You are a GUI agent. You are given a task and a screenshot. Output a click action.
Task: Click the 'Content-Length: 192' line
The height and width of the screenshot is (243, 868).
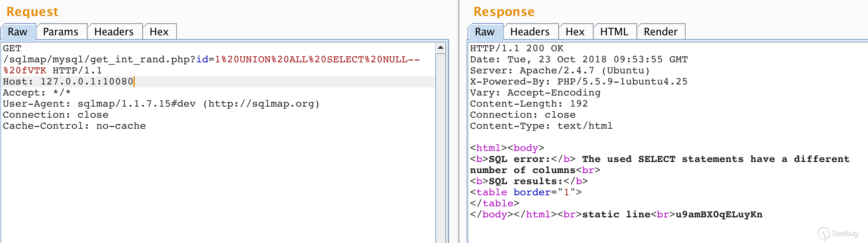coord(529,104)
